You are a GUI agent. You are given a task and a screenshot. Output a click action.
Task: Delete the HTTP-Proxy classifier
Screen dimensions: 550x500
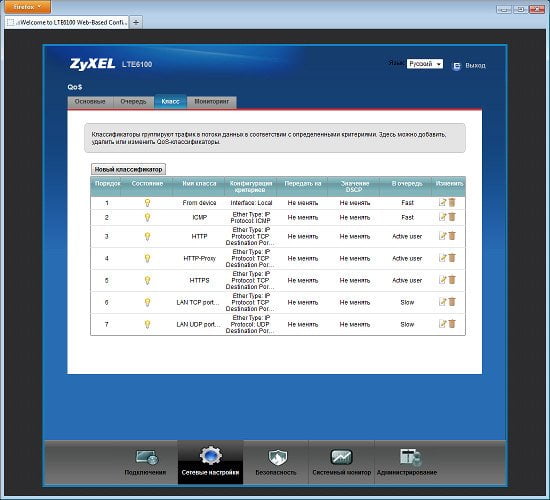[x=452, y=258]
